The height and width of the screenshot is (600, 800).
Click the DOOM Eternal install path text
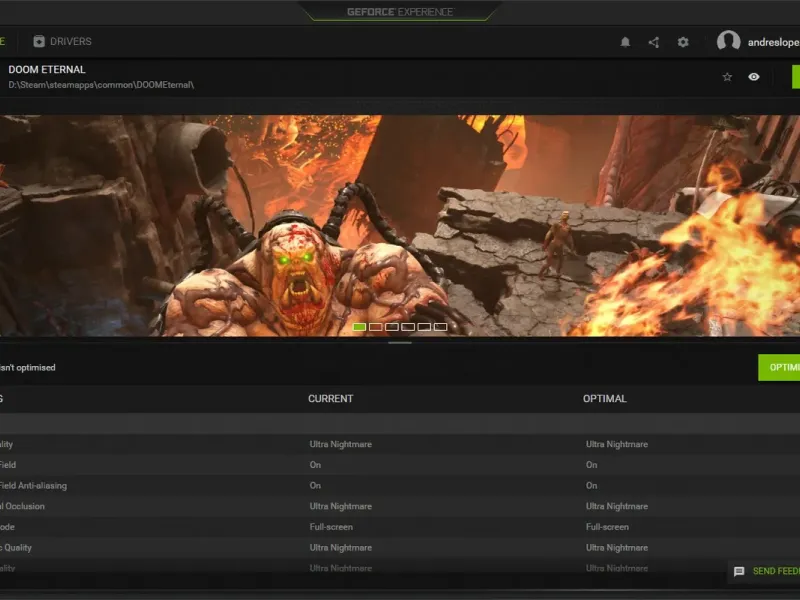[101, 85]
